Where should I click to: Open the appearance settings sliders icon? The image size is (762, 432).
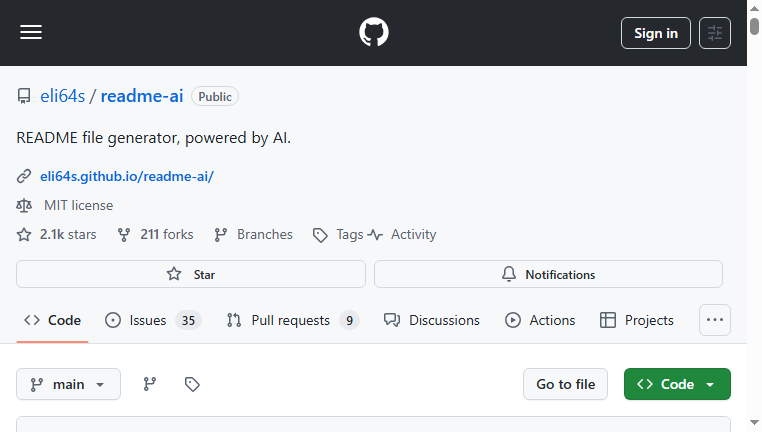pyautogui.click(x=714, y=33)
